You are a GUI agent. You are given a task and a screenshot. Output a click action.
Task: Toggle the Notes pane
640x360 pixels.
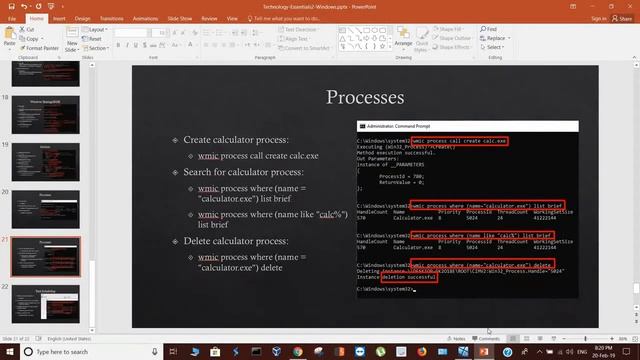click(456, 339)
